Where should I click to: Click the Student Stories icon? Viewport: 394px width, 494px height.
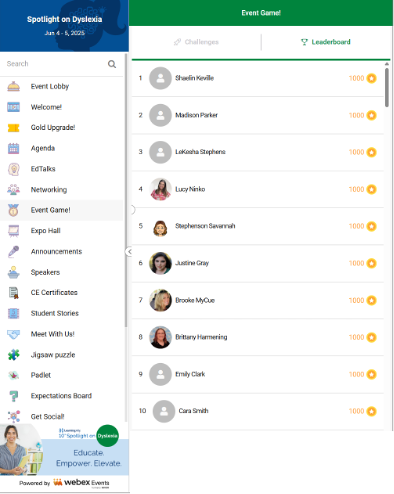13,313
